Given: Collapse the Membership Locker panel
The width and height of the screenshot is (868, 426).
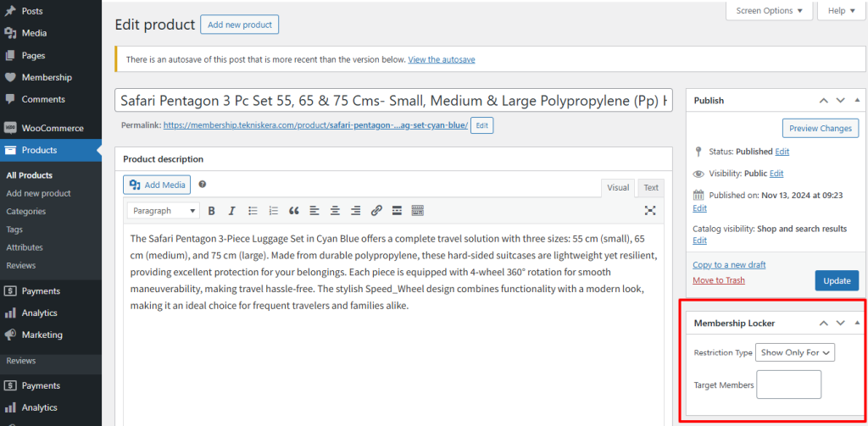Looking at the screenshot, I should (856, 323).
